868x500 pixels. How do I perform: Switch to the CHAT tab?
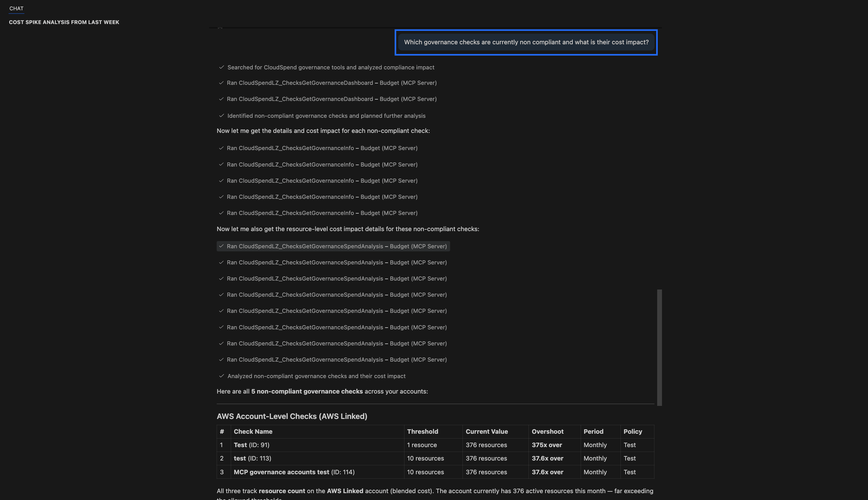16,9
